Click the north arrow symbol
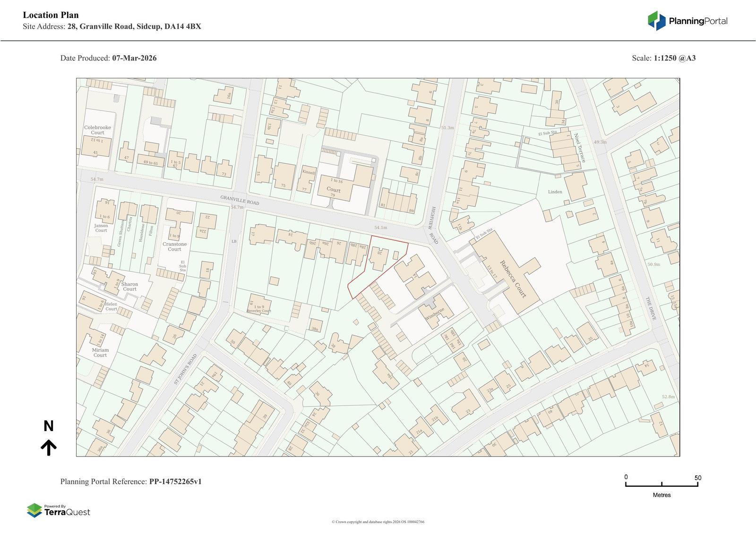 [49, 447]
